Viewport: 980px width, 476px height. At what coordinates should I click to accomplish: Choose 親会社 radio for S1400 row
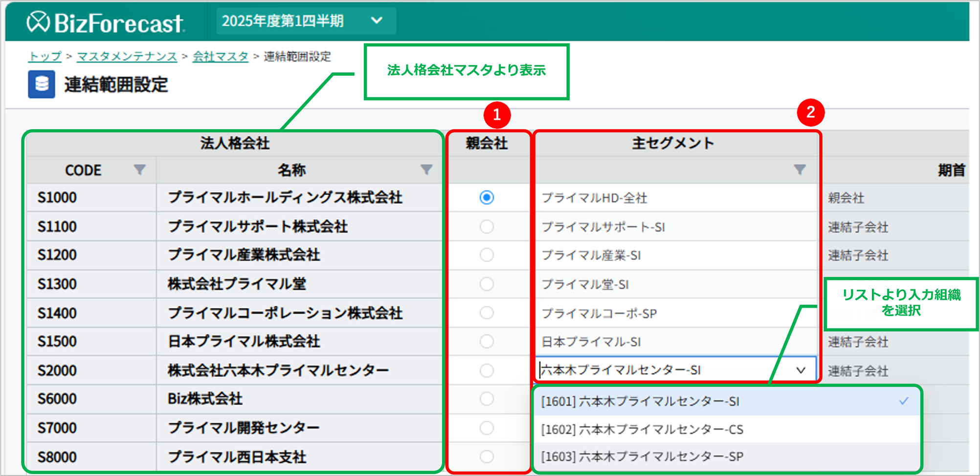(486, 313)
